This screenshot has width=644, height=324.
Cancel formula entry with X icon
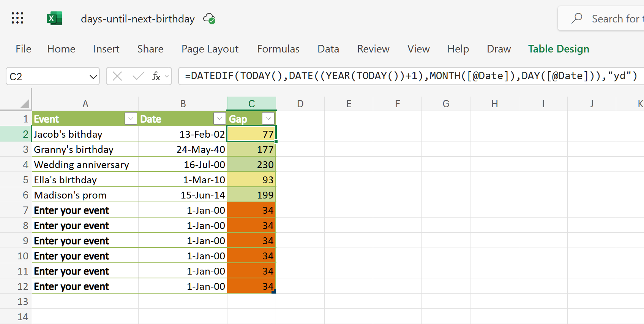click(x=117, y=76)
